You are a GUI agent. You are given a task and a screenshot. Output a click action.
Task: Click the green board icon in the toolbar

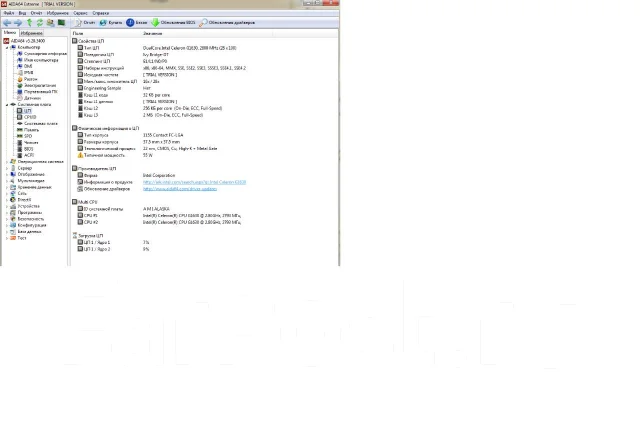click(61, 23)
